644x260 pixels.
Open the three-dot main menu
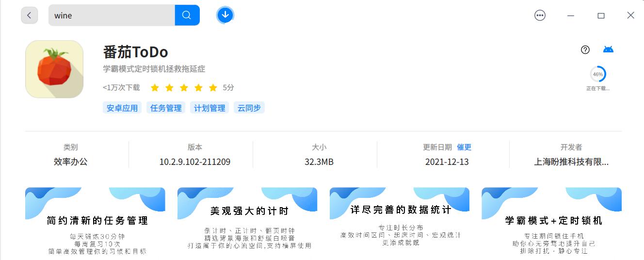coord(540,16)
